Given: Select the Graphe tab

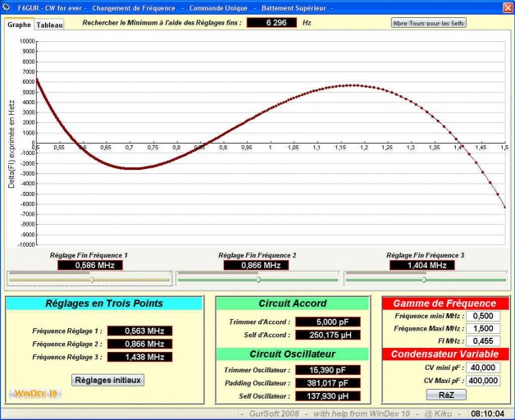Looking at the screenshot, I should point(19,25).
